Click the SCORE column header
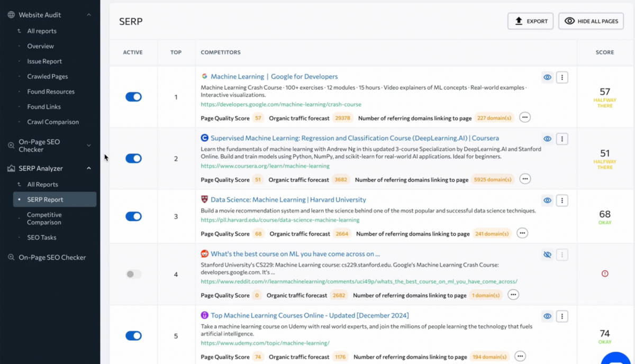This screenshot has height=364, width=635. click(605, 52)
